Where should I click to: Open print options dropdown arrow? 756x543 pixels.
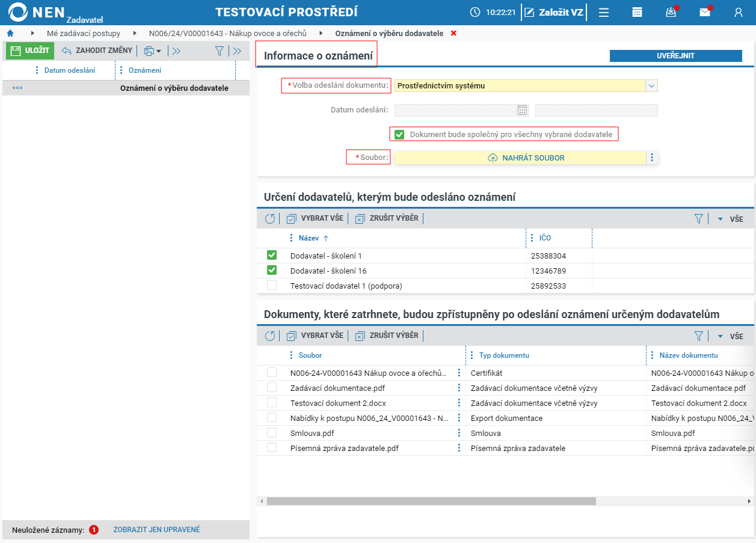coord(159,51)
